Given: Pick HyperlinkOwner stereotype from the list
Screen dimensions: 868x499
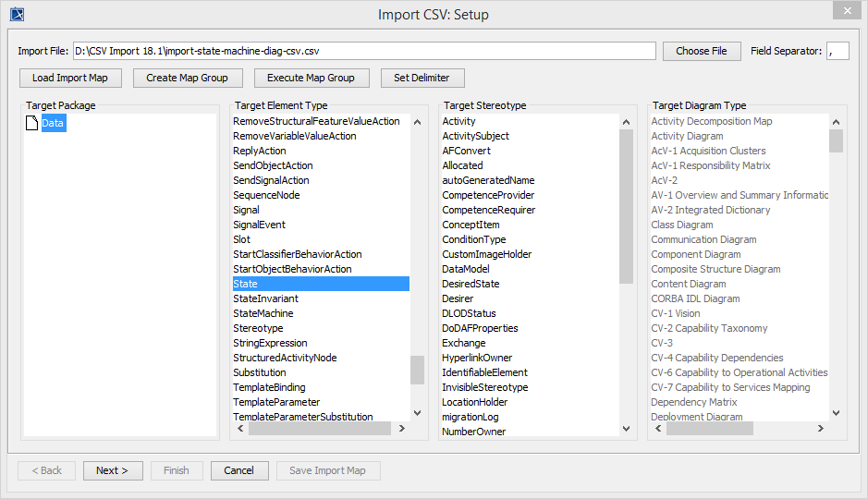Looking at the screenshot, I should pyautogui.click(x=477, y=358).
